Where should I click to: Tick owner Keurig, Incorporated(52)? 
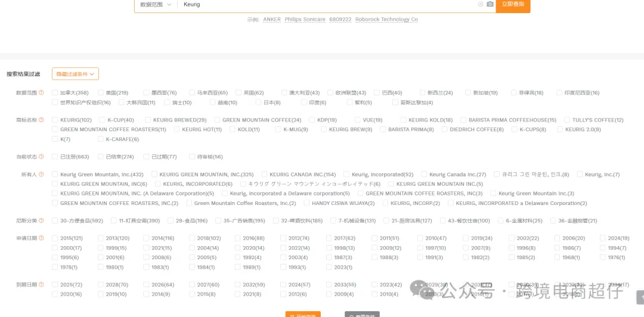point(346,174)
